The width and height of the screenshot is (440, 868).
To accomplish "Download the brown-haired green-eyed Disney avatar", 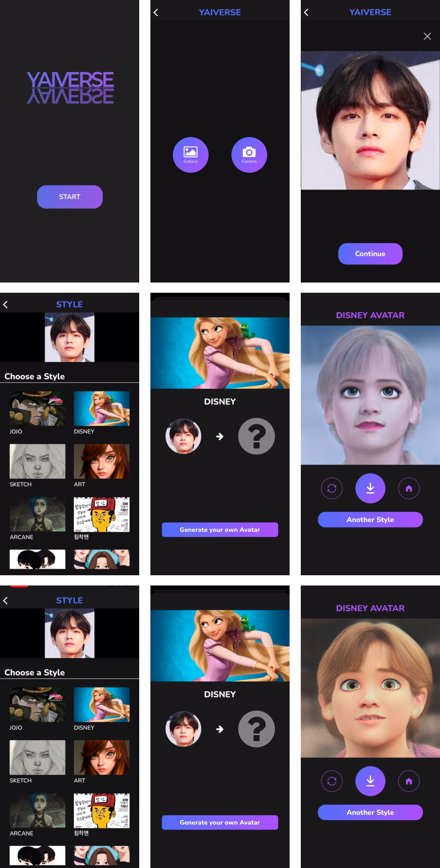I will [x=370, y=781].
